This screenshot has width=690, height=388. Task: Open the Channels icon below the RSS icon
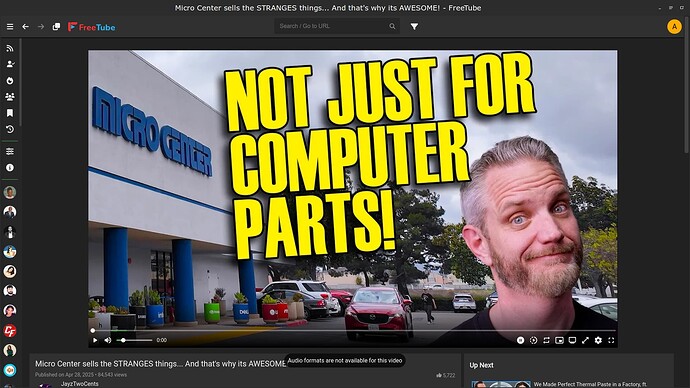pyautogui.click(x=10, y=64)
